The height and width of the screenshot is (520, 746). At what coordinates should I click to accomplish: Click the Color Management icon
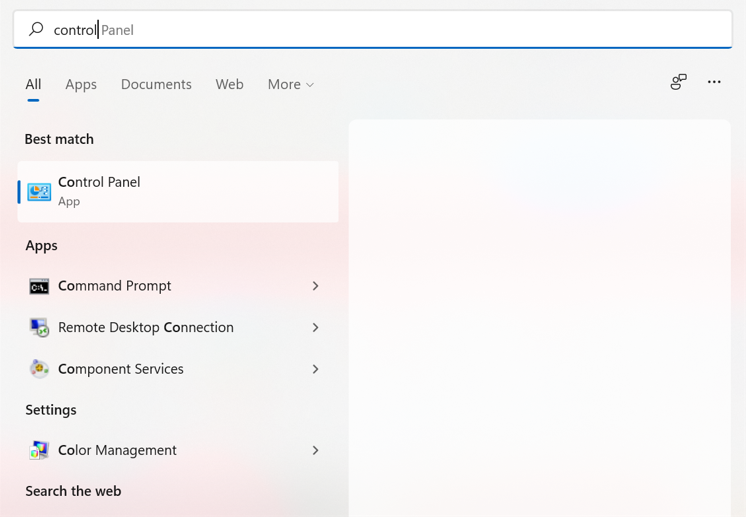coord(39,450)
